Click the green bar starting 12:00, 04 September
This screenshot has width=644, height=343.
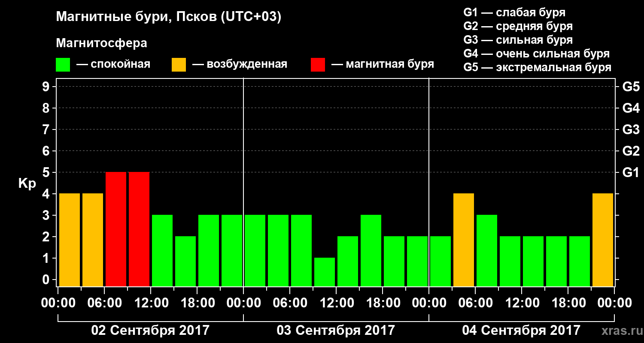pyautogui.click(x=533, y=261)
